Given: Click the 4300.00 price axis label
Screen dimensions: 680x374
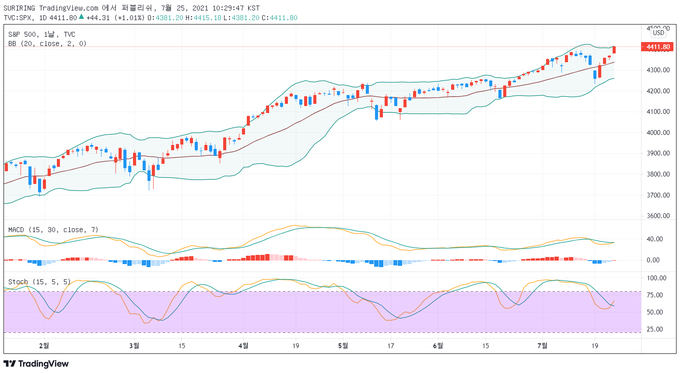Looking at the screenshot, I should tap(659, 70).
